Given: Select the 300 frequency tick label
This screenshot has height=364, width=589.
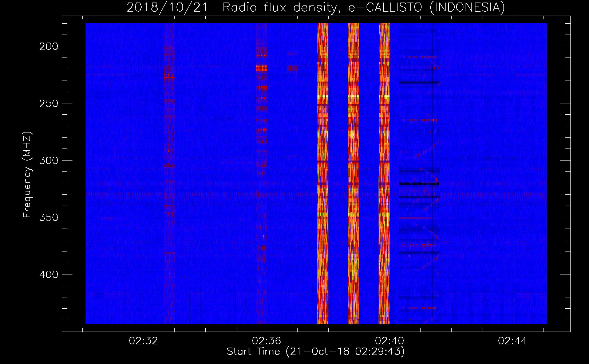Looking at the screenshot, I should click(49, 161).
